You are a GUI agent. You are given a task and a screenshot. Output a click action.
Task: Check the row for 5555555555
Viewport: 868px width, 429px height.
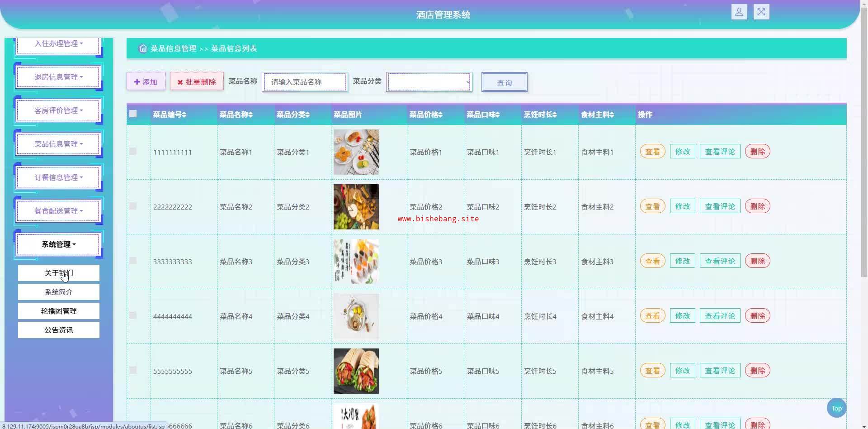[x=133, y=370]
